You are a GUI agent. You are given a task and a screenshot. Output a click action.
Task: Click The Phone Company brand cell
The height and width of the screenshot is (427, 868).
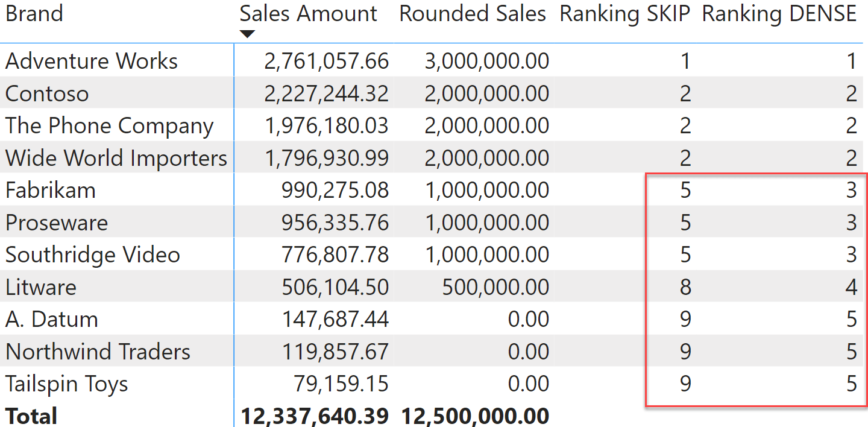click(110, 125)
